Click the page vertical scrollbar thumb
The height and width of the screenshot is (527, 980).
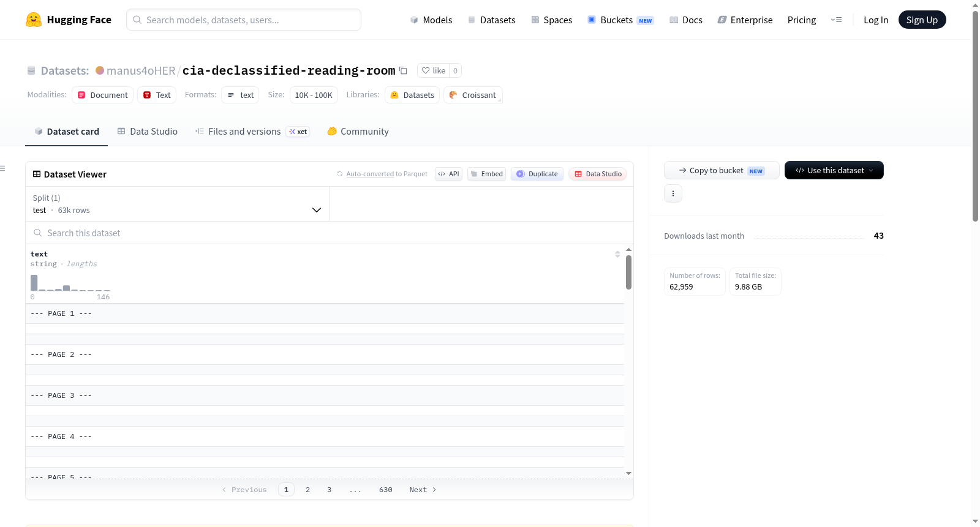point(975,116)
